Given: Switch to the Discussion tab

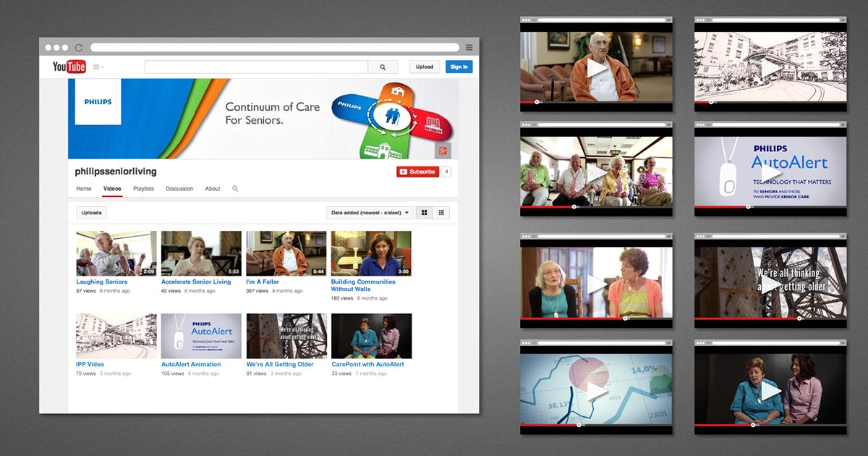Looking at the screenshot, I should (x=179, y=189).
